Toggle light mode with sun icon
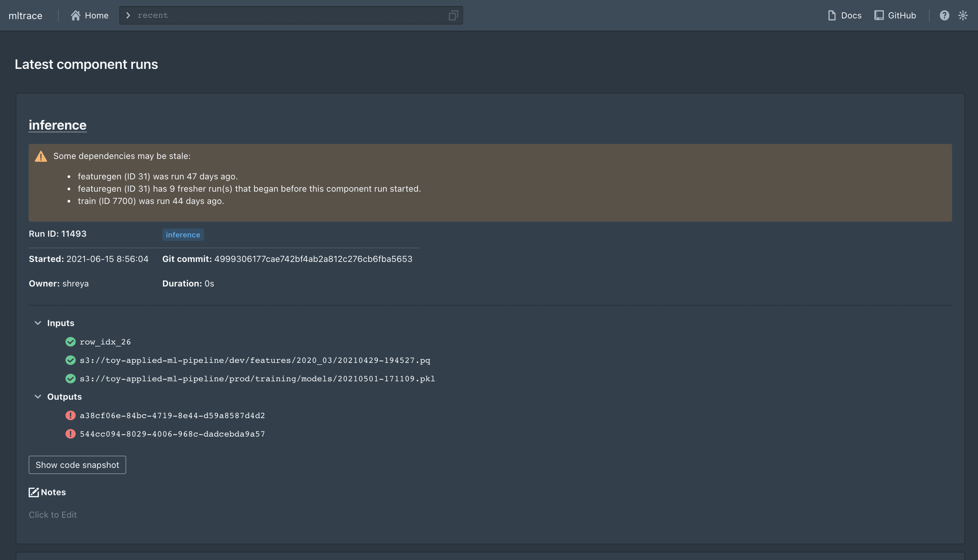The width and height of the screenshot is (978, 560). tap(963, 15)
